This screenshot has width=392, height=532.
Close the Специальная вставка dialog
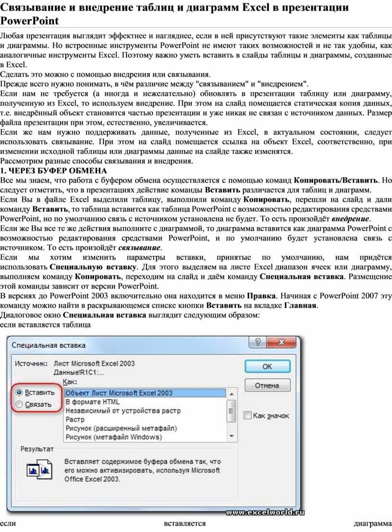pyautogui.click(x=282, y=342)
